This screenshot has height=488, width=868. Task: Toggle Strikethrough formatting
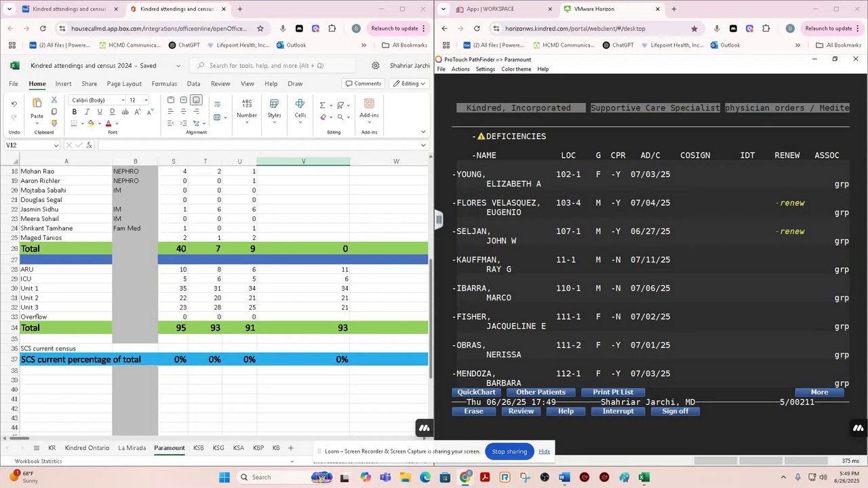tap(125, 112)
